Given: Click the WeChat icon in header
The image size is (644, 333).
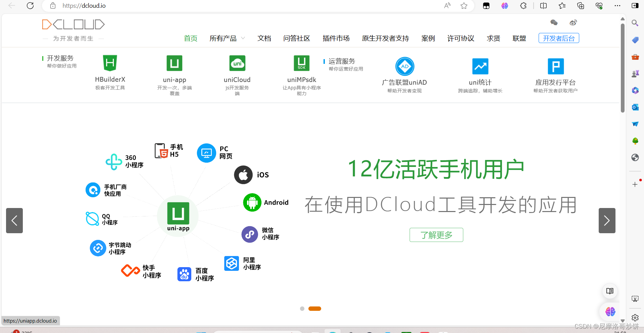Looking at the screenshot, I should coord(554,23).
